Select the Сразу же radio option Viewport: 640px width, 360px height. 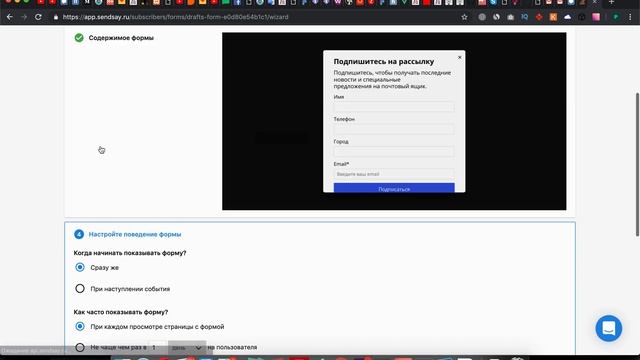(x=80, y=267)
